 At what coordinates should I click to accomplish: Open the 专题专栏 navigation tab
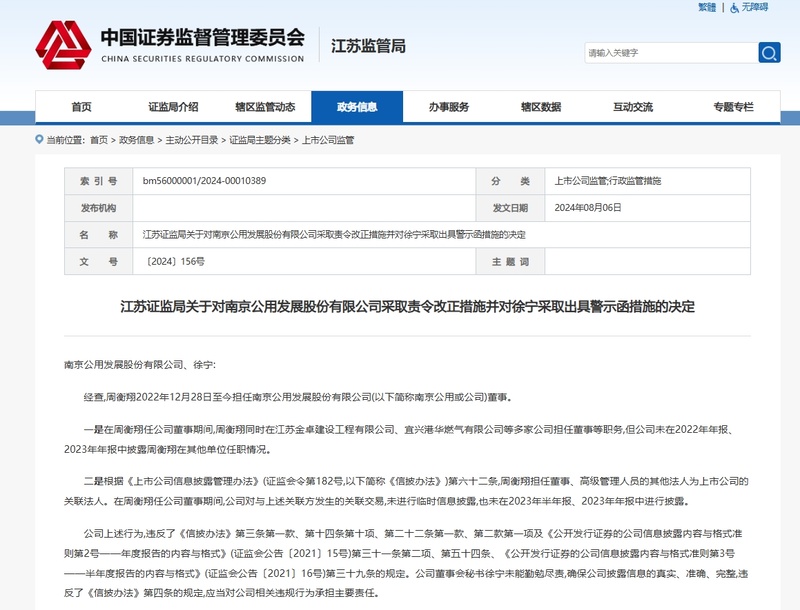(733, 107)
